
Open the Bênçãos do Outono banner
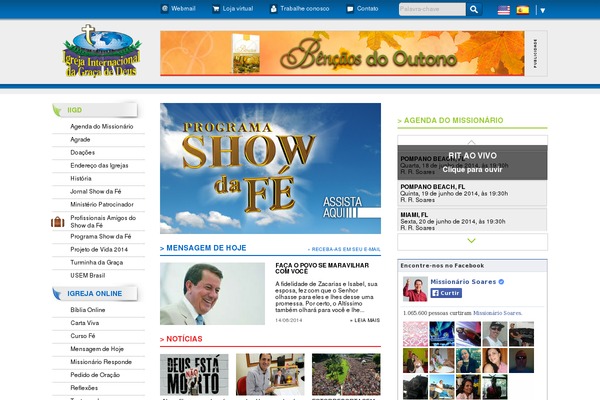click(x=342, y=53)
